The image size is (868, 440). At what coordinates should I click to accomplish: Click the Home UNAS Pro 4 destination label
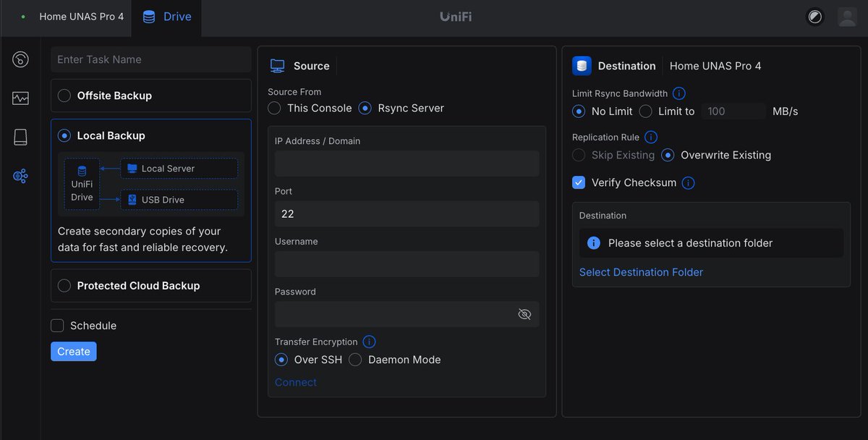pyautogui.click(x=715, y=66)
